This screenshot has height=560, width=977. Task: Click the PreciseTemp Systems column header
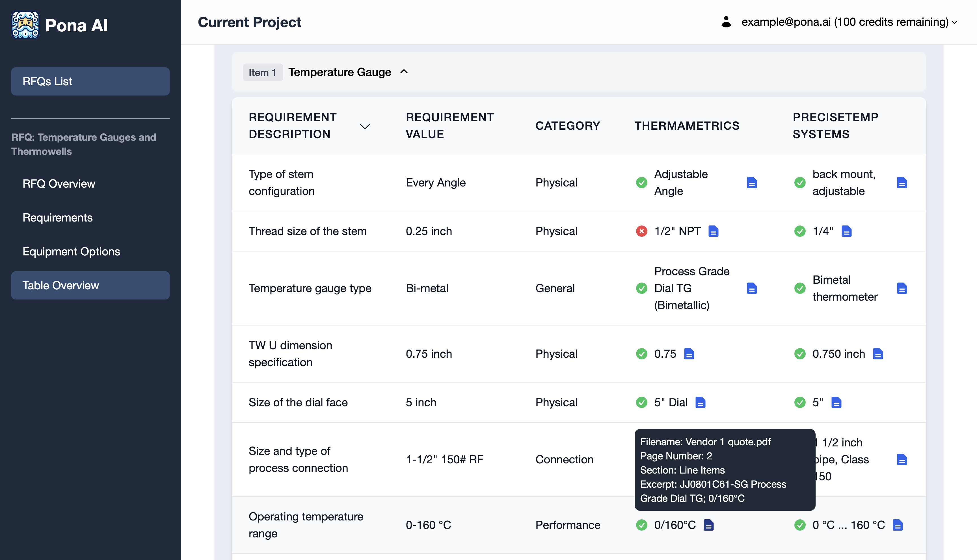point(835,126)
